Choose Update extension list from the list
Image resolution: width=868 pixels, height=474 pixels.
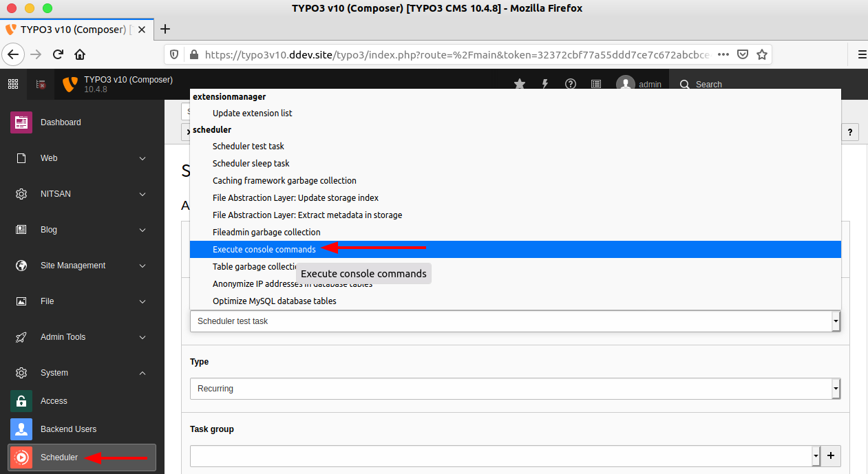pos(251,112)
